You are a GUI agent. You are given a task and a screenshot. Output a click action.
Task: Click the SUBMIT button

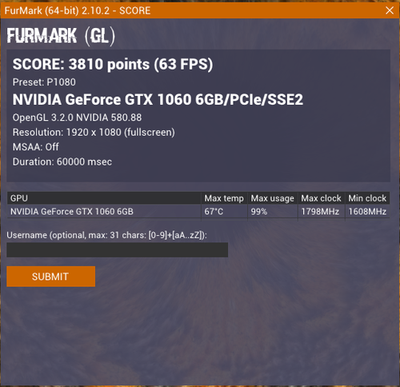(x=51, y=276)
